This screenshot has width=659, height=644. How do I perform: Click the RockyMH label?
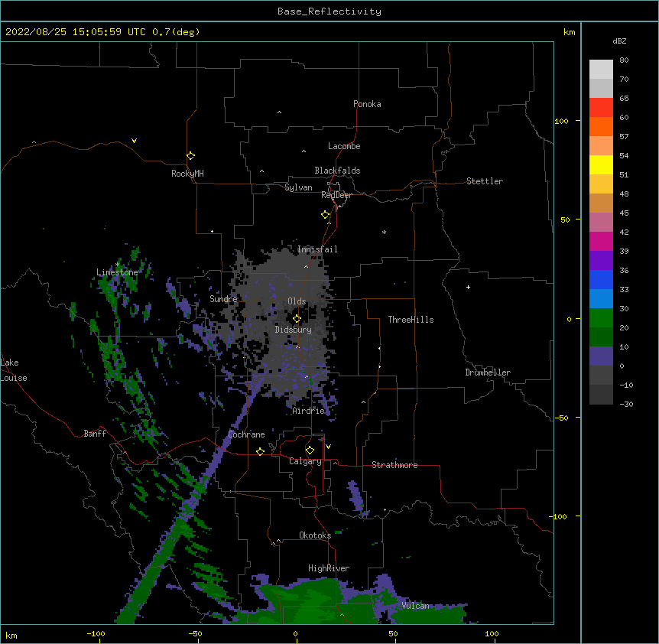point(187,174)
